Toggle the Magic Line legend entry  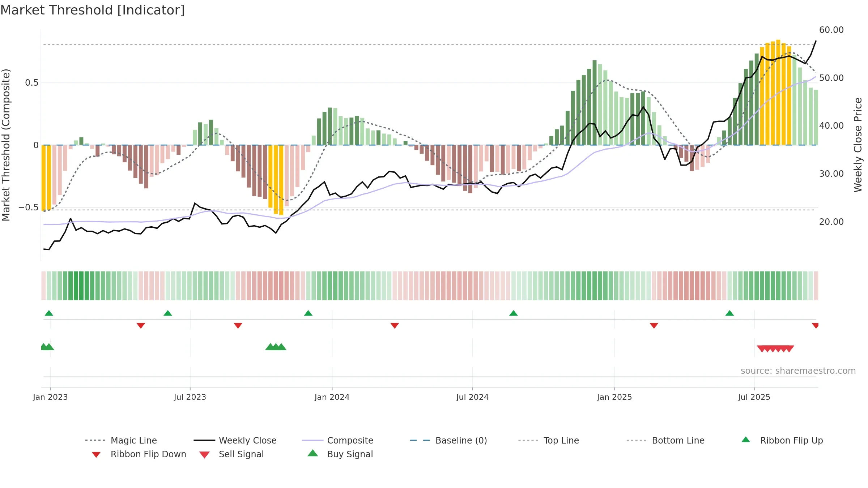tap(121, 440)
